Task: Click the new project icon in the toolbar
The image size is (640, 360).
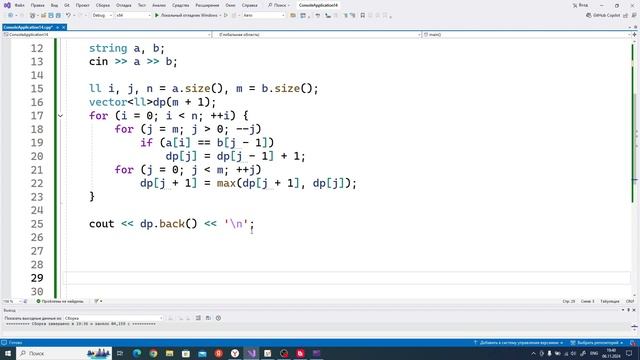Action: 32,16
